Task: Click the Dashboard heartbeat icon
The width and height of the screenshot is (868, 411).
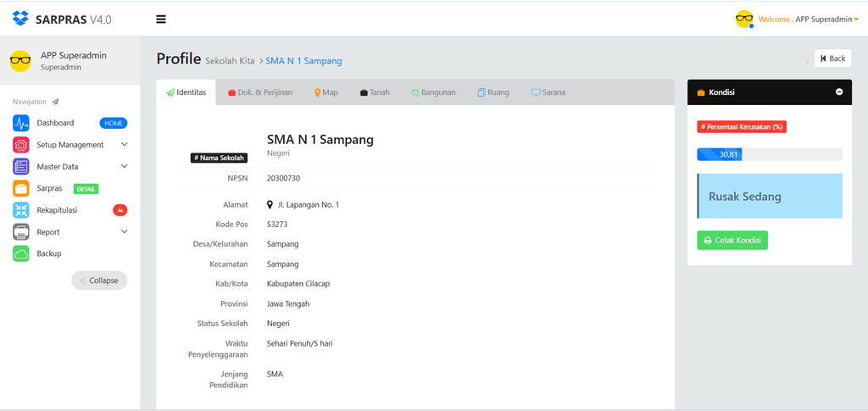Action: pyautogui.click(x=21, y=123)
